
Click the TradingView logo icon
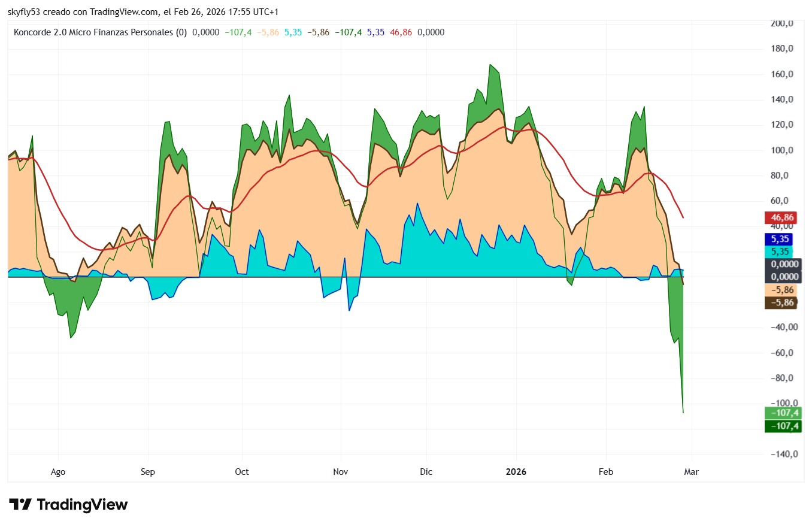click(x=20, y=505)
